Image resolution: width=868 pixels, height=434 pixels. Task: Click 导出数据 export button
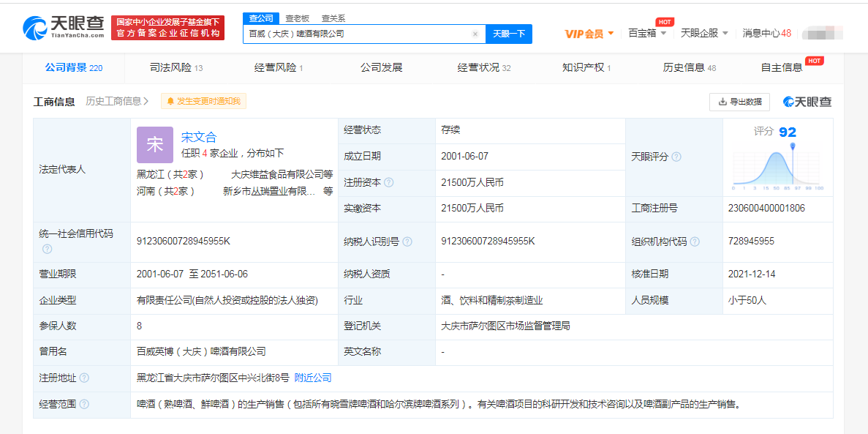[739, 102]
